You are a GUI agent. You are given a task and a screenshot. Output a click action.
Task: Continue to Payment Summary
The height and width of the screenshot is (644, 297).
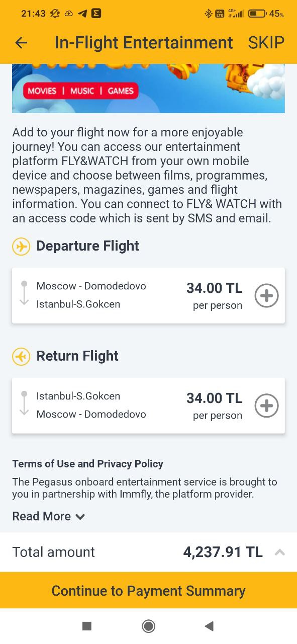148,590
